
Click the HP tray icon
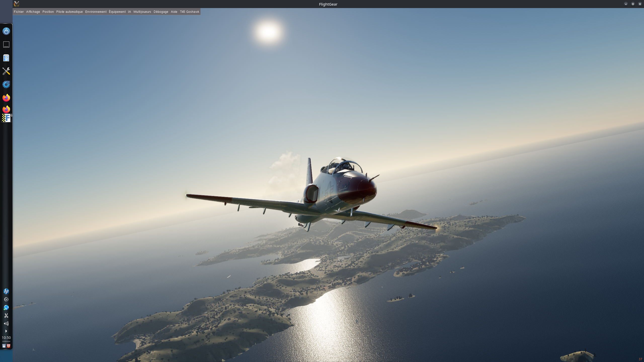tap(6, 291)
